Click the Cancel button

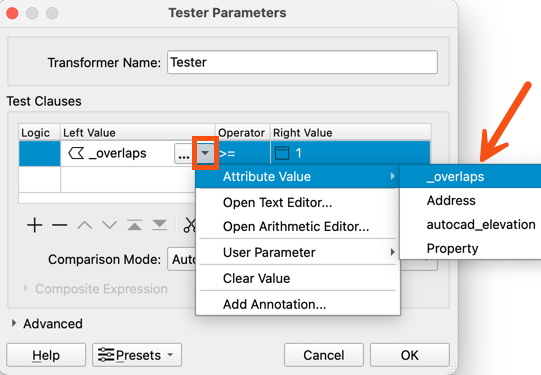pyautogui.click(x=324, y=355)
